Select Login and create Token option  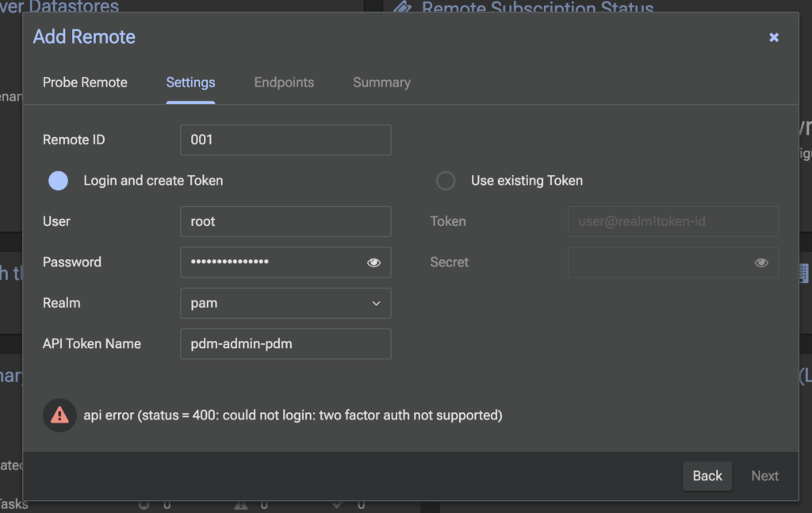59,181
